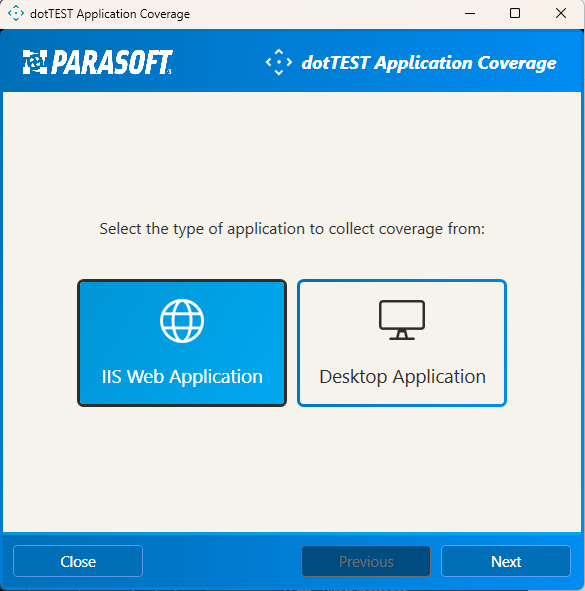585x591 pixels.
Task: Click the window title text in title bar
Action: point(110,14)
